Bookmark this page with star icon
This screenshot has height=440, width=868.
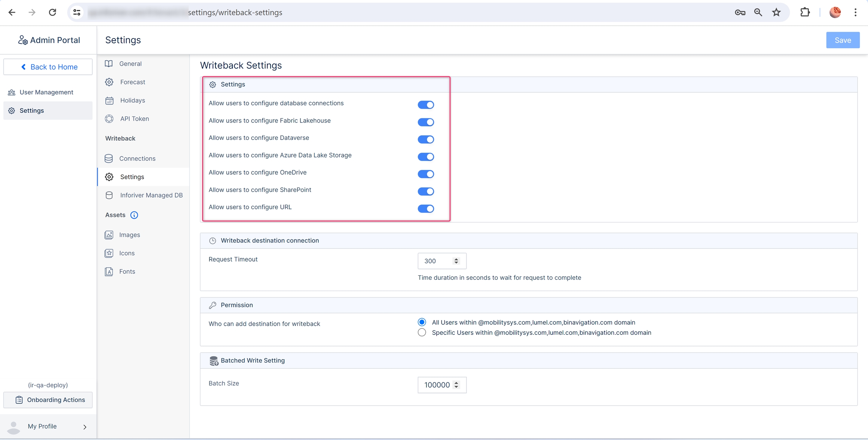(776, 12)
